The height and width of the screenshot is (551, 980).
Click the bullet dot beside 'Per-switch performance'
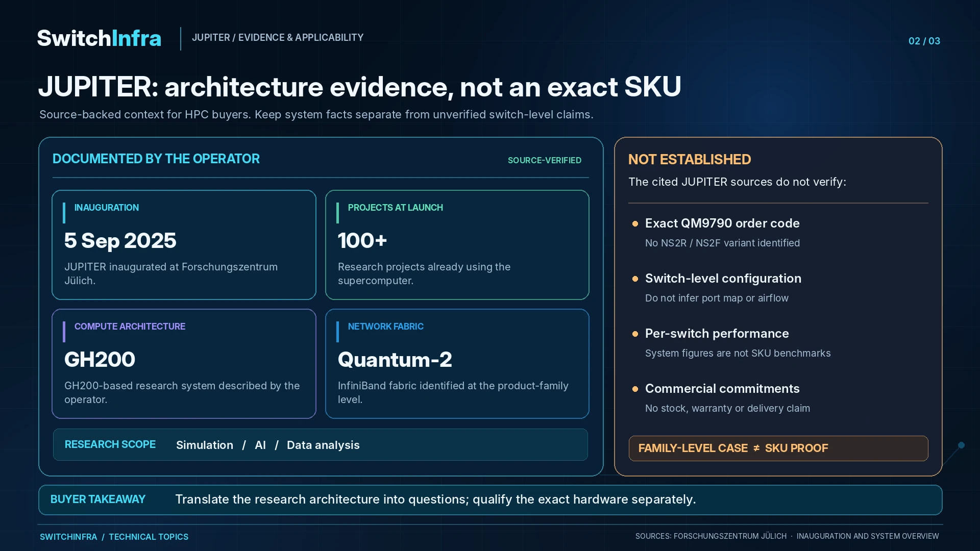coord(635,334)
